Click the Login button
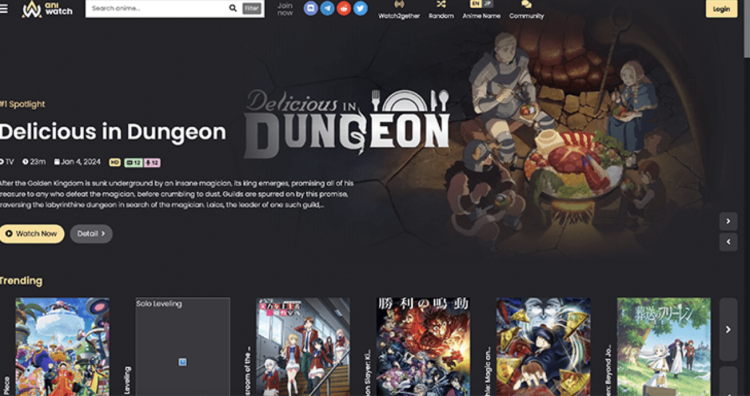The width and height of the screenshot is (750, 396). (x=721, y=9)
